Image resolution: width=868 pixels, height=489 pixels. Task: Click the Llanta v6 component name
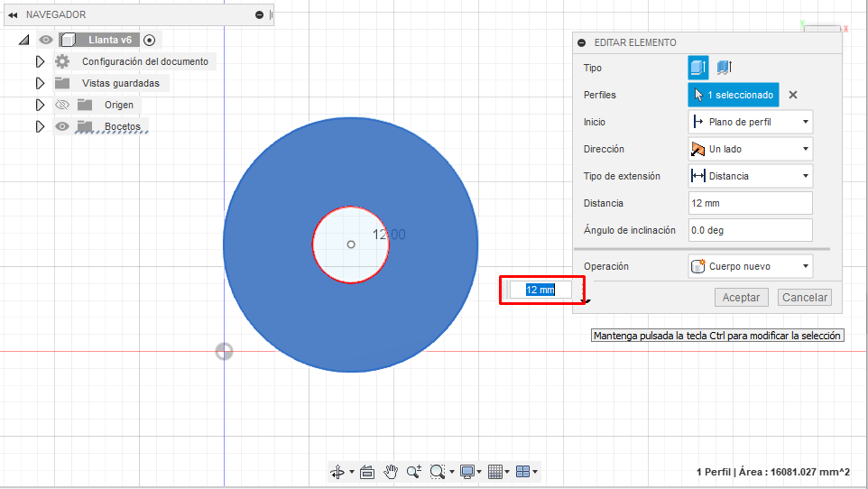110,40
